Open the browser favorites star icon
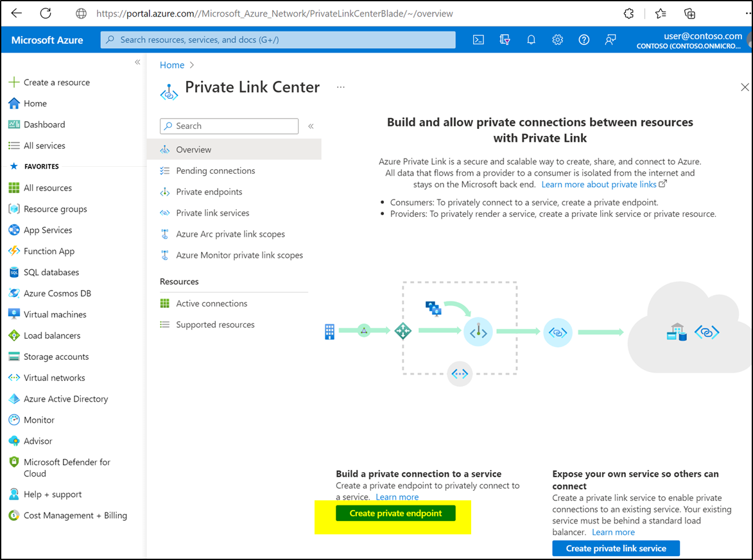This screenshot has width=753, height=560. [661, 13]
